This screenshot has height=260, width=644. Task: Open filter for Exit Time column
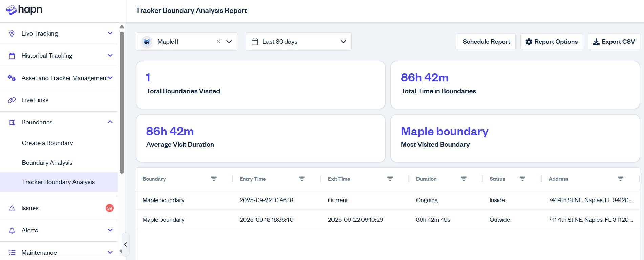click(390, 179)
